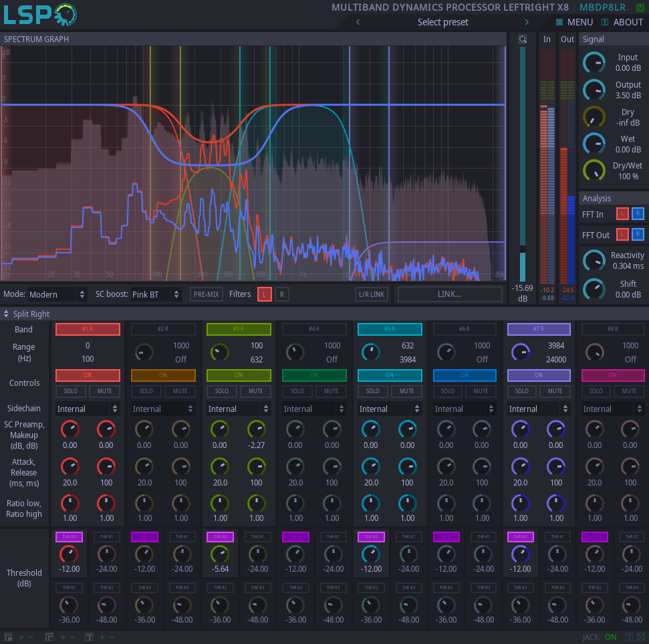Click the right arrow to select next preset
This screenshot has height=644, width=649.
coord(527,21)
